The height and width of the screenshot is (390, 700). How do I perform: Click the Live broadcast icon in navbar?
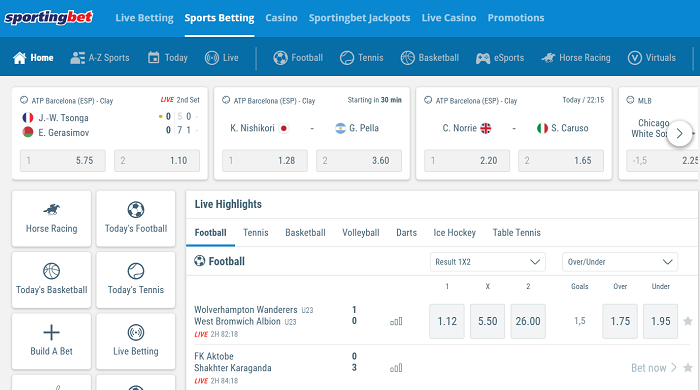pyautogui.click(x=212, y=58)
